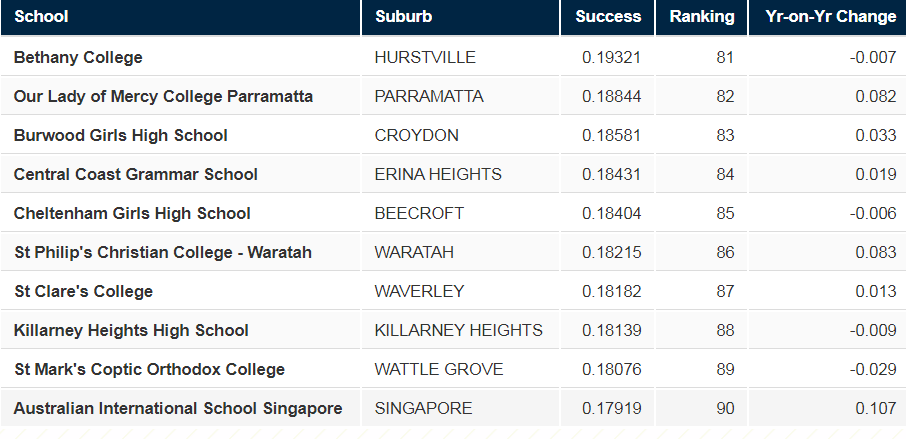Click change value 0.107
The height and width of the screenshot is (439, 906).
click(876, 408)
